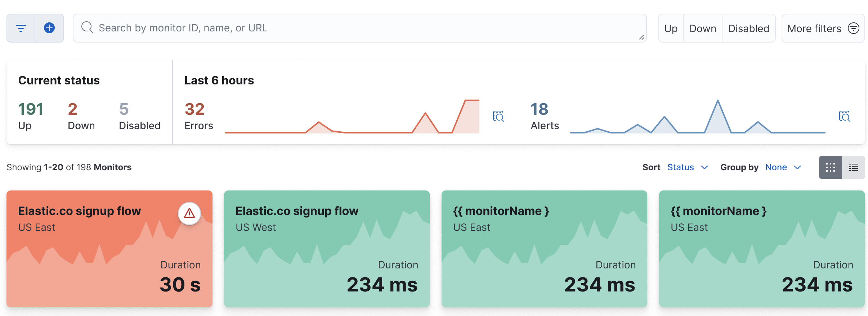Open the filters panel icon
The image size is (868, 316).
point(21,28)
